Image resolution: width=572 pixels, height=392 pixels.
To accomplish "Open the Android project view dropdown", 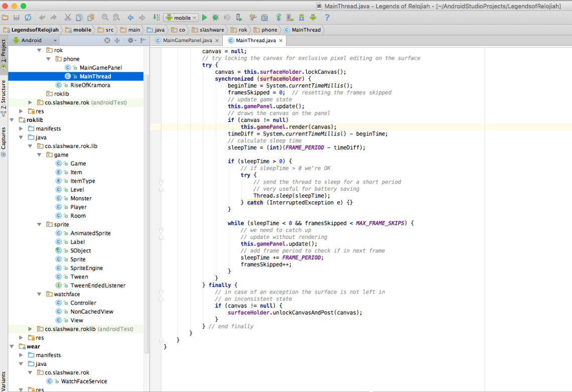I will click(34, 41).
